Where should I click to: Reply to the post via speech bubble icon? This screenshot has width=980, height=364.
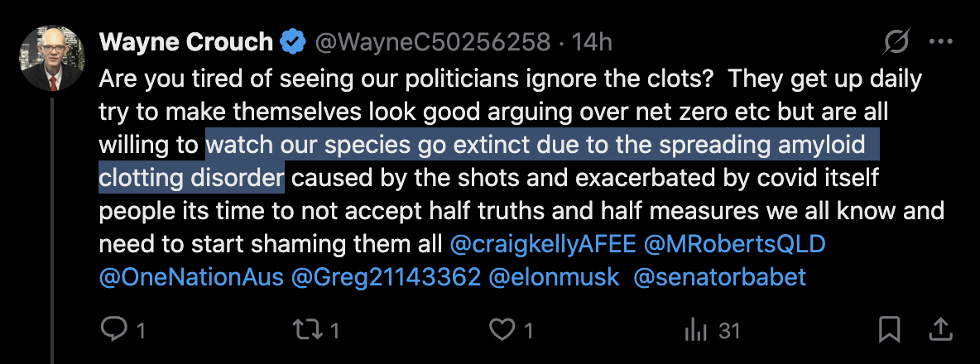tap(112, 330)
